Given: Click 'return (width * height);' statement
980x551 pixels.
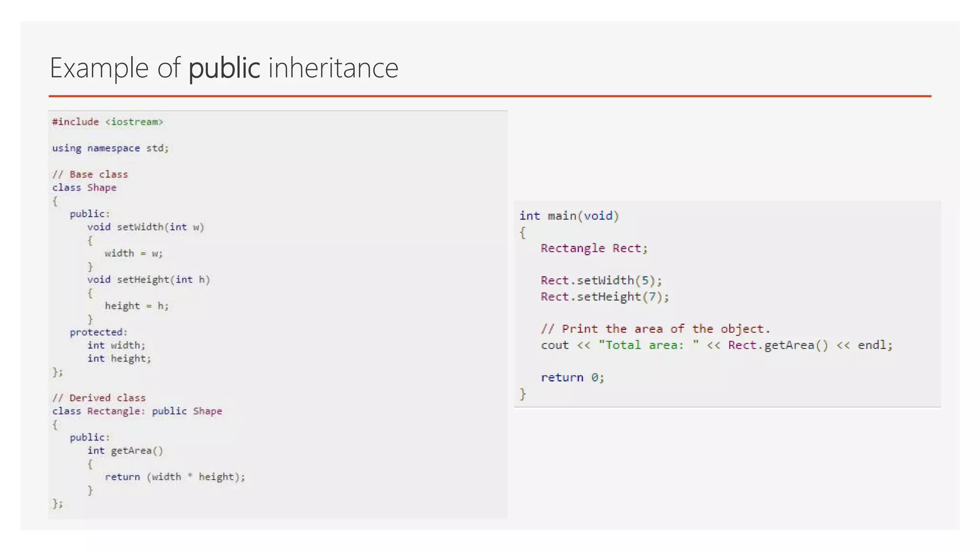Looking at the screenshot, I should (x=175, y=477).
